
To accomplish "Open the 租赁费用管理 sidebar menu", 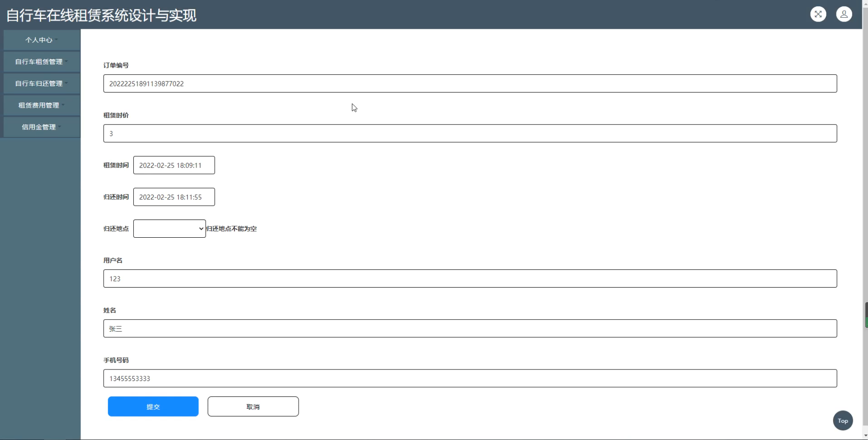I will [x=42, y=105].
